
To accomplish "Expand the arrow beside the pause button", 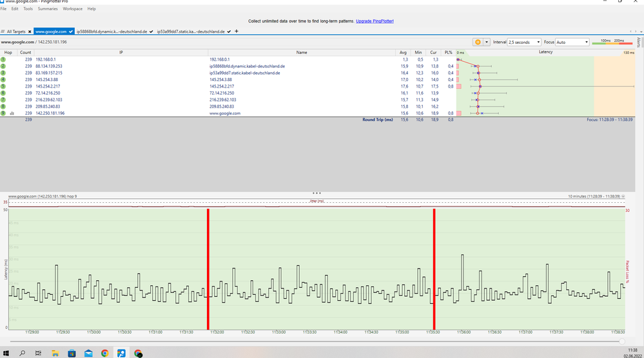I will [x=487, y=42].
